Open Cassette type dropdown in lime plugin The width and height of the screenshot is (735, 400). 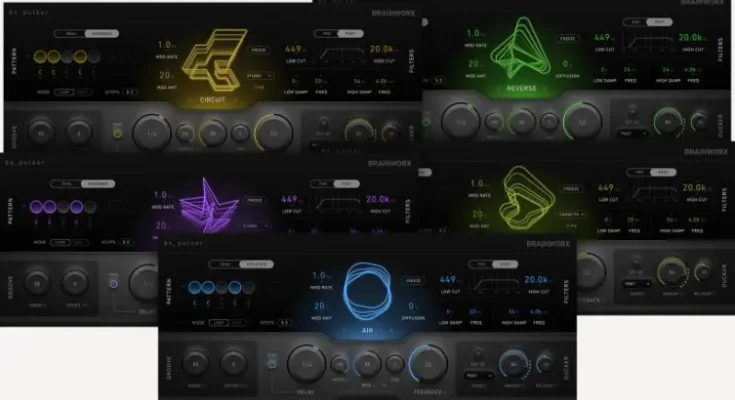pyautogui.click(x=572, y=214)
